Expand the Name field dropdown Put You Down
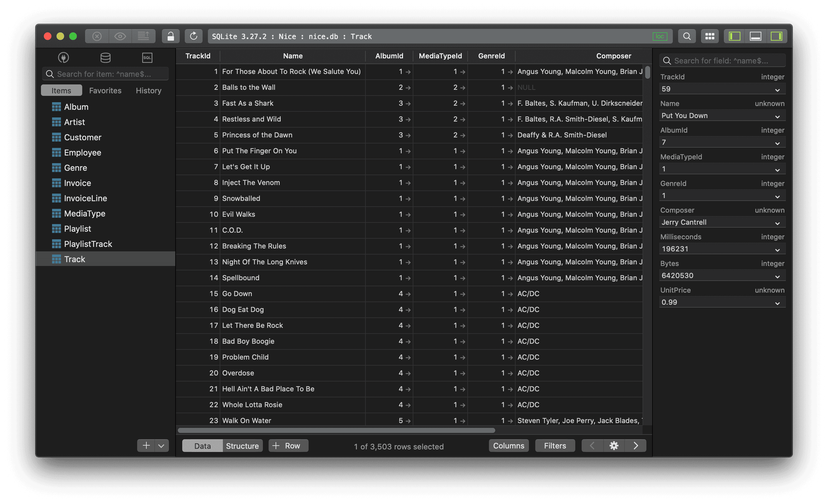 [x=777, y=116]
